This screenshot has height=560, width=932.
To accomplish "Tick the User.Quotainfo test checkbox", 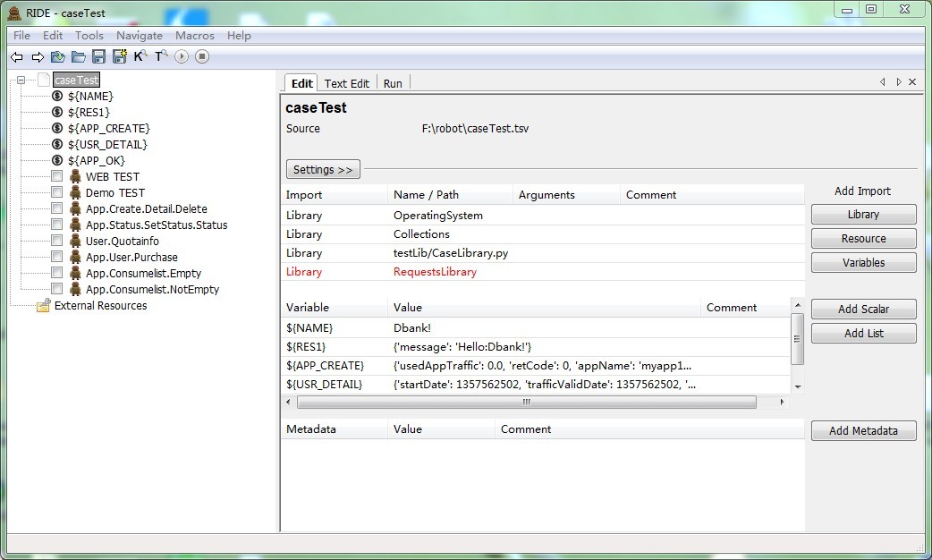I will (x=57, y=242).
